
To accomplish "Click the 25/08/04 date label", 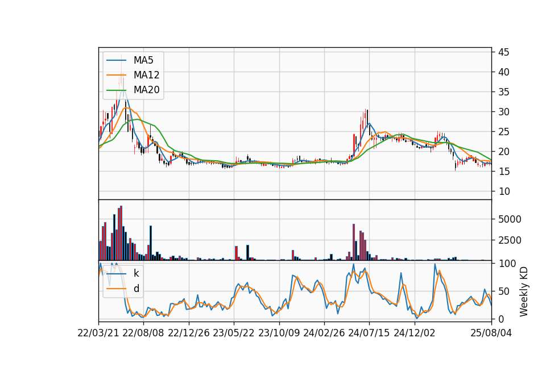I will click(x=491, y=333).
